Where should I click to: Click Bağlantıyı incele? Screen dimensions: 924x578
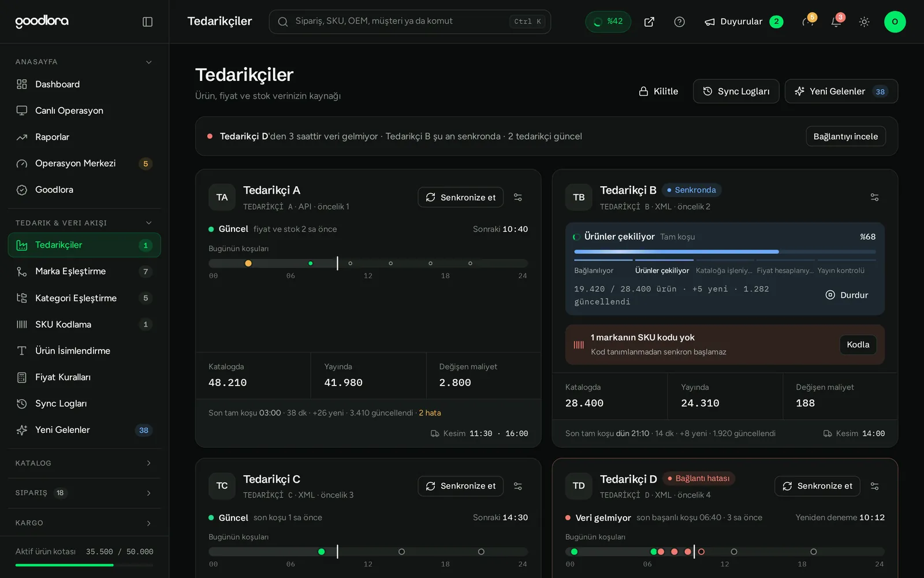pyautogui.click(x=845, y=136)
